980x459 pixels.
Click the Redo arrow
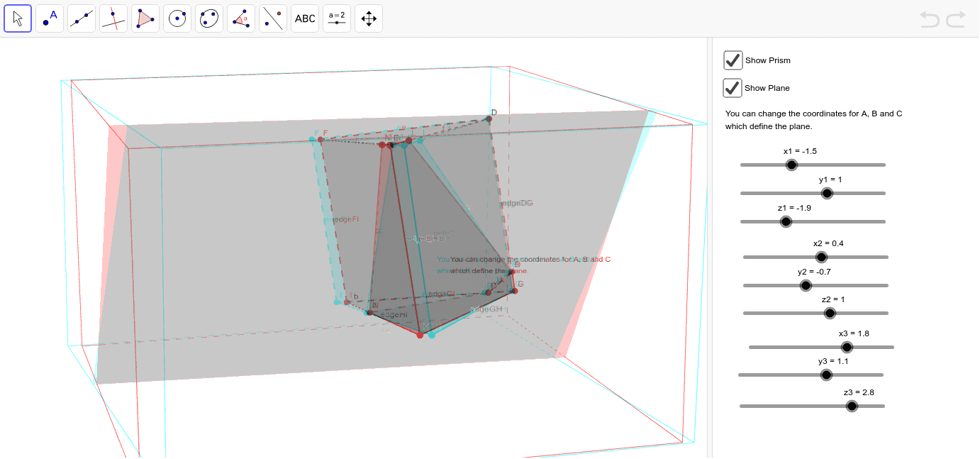click(955, 19)
